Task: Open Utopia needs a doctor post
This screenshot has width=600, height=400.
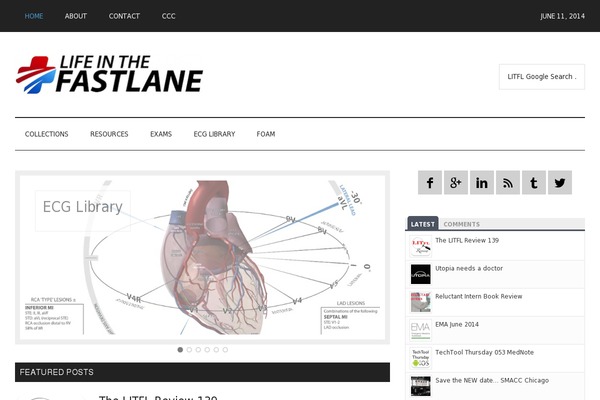Action: tap(469, 268)
